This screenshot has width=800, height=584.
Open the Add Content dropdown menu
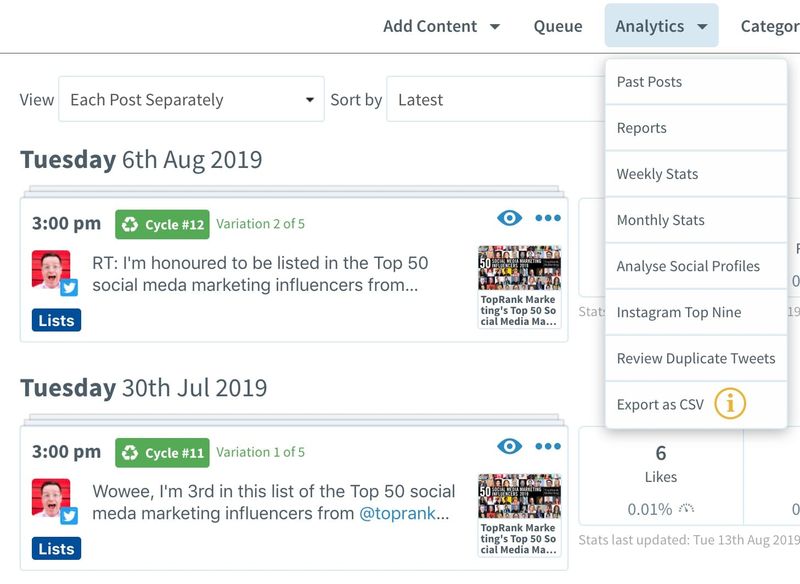coord(441,26)
